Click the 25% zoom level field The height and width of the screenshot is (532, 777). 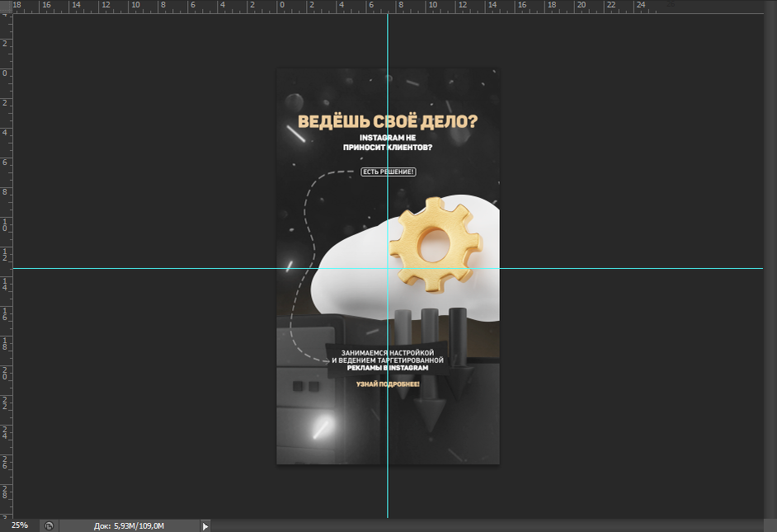20,525
